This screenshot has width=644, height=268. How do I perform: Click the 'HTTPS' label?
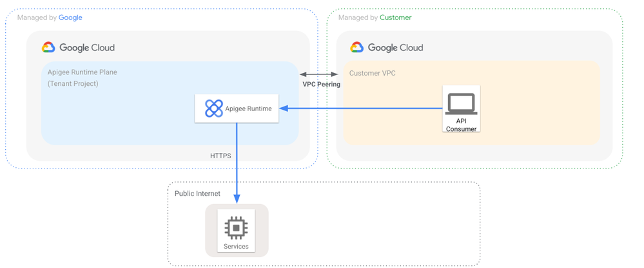[x=220, y=156]
